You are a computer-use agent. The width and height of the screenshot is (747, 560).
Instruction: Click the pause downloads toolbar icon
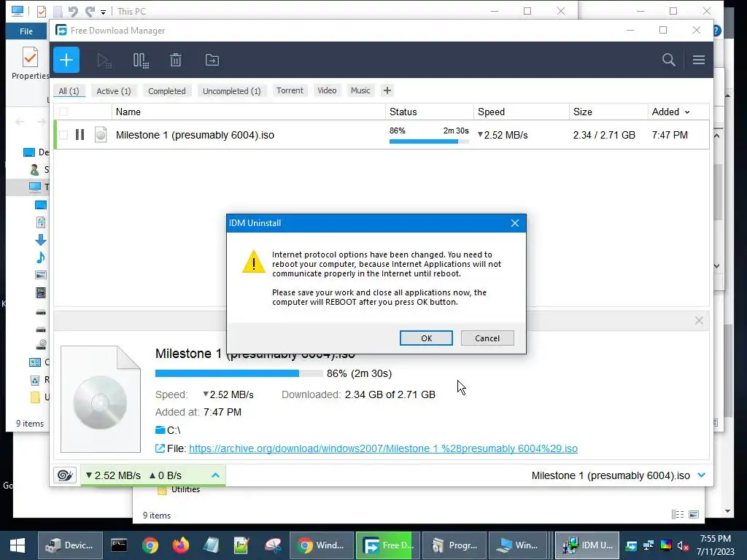141,61
